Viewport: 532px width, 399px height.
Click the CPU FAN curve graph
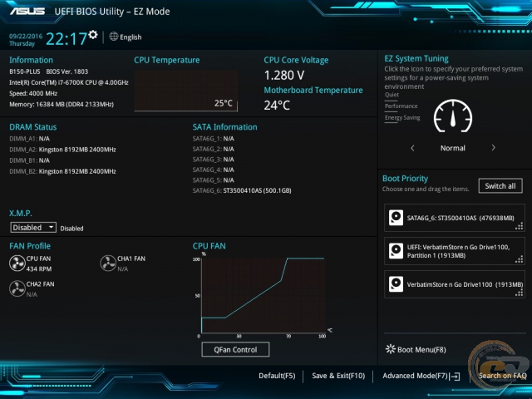tap(264, 296)
